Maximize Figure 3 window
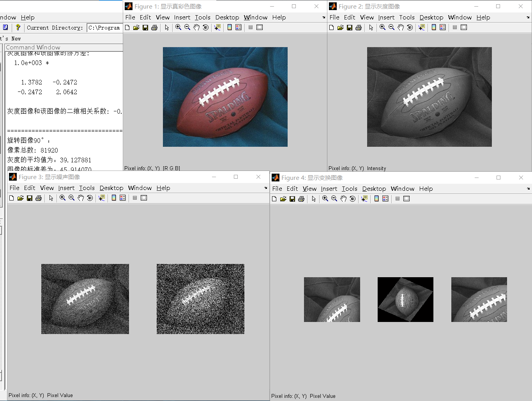The width and height of the screenshot is (532, 401). point(236,177)
